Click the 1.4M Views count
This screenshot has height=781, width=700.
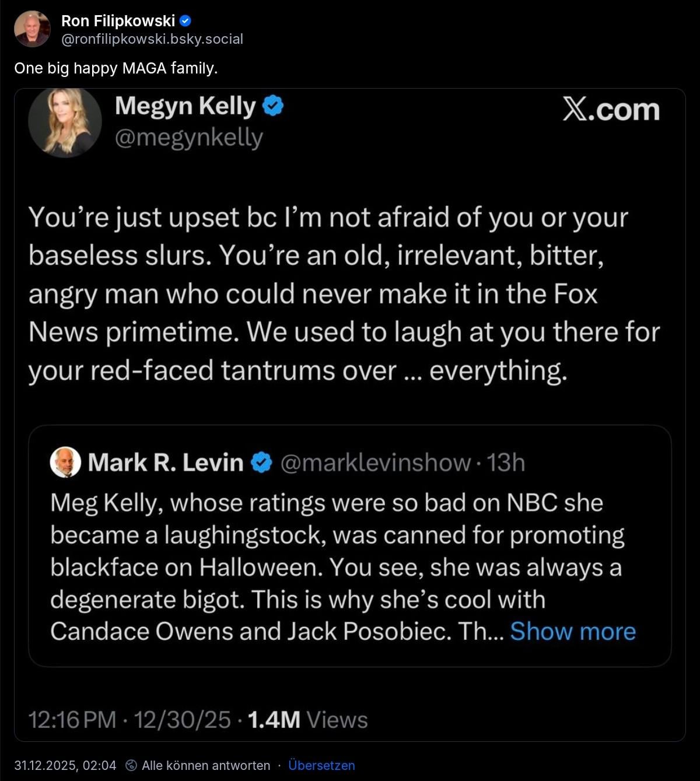tap(307, 720)
